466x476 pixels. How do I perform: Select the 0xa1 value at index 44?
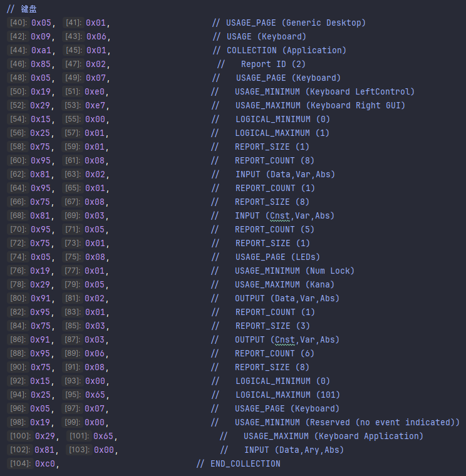click(41, 50)
